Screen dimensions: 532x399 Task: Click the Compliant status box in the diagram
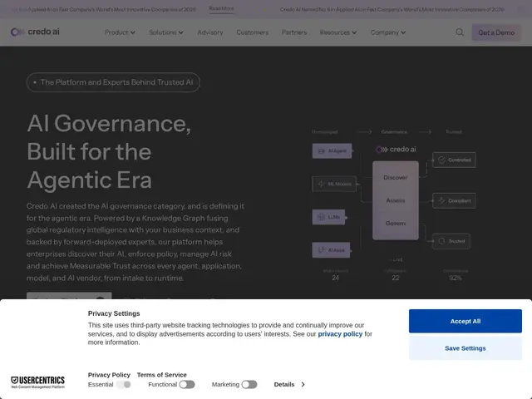point(454,200)
